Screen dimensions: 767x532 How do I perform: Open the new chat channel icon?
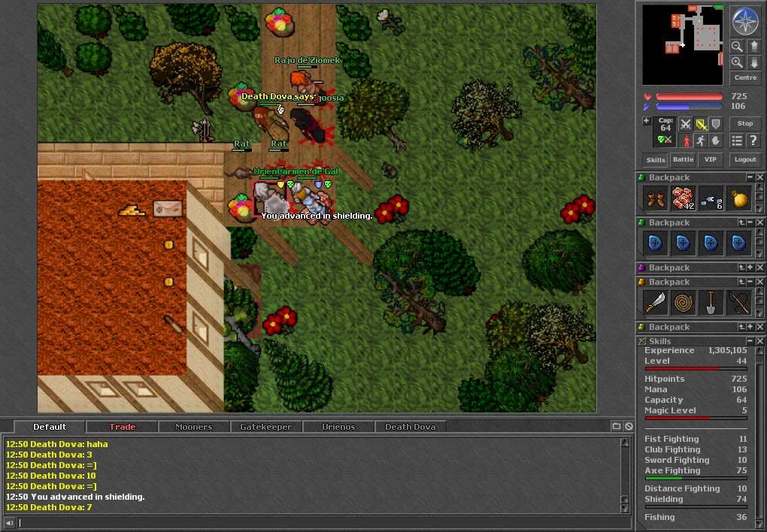pos(617,426)
